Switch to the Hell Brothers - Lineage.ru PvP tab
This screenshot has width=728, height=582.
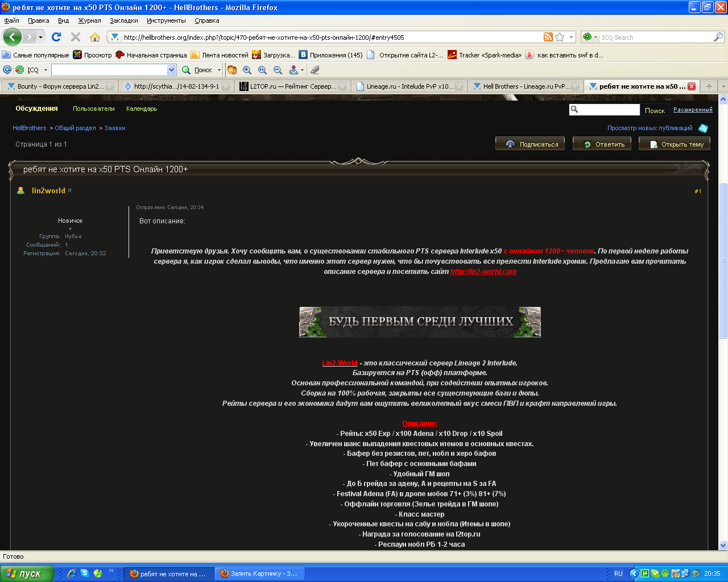click(526, 86)
